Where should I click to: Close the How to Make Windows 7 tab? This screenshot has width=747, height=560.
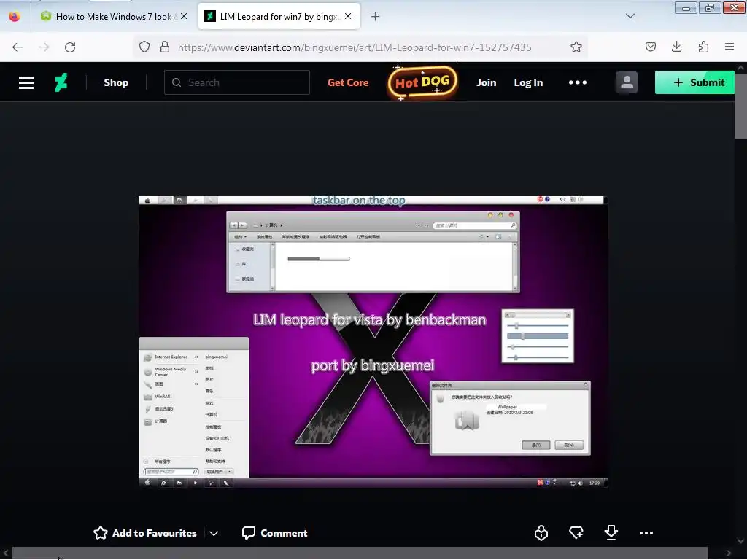[x=184, y=16]
